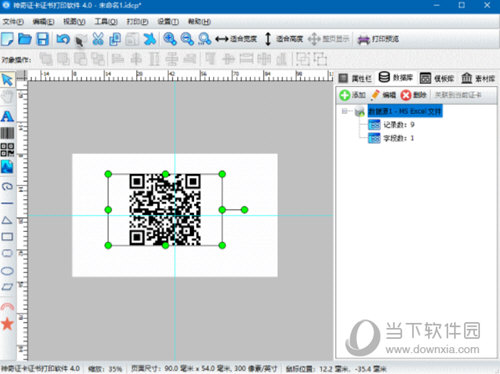Collapse the data source tree node
This screenshot has width=500, height=374.
pos(345,111)
